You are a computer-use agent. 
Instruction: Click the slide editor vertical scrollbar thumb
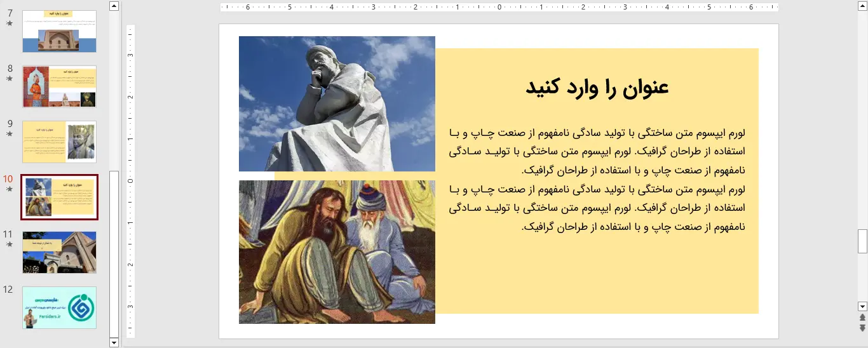tap(862, 241)
